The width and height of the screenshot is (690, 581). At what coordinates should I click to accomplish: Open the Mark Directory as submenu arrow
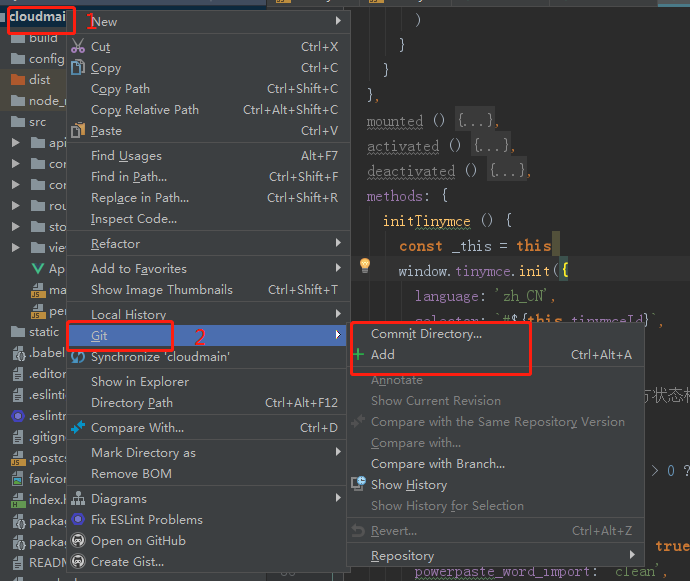pyautogui.click(x=338, y=452)
